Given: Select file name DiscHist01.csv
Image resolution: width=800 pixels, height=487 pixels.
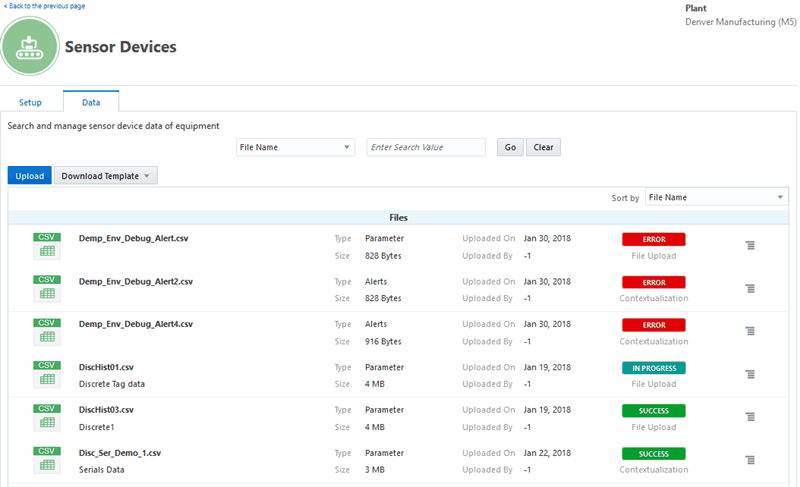Looking at the screenshot, I should click(106, 367).
